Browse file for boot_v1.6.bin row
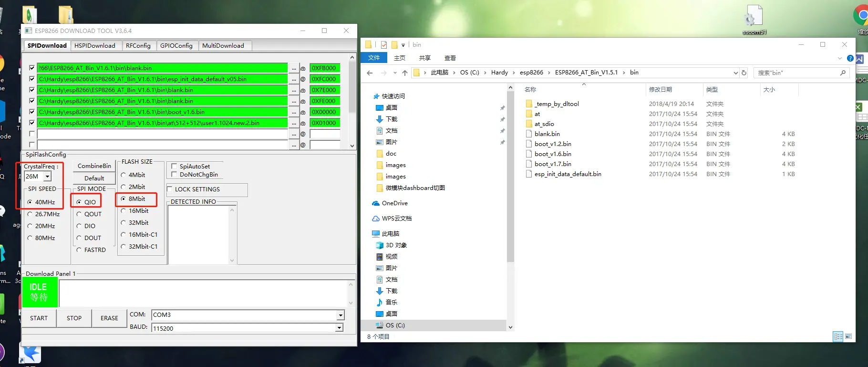Screen dimensions: 868x367 (x=294, y=112)
